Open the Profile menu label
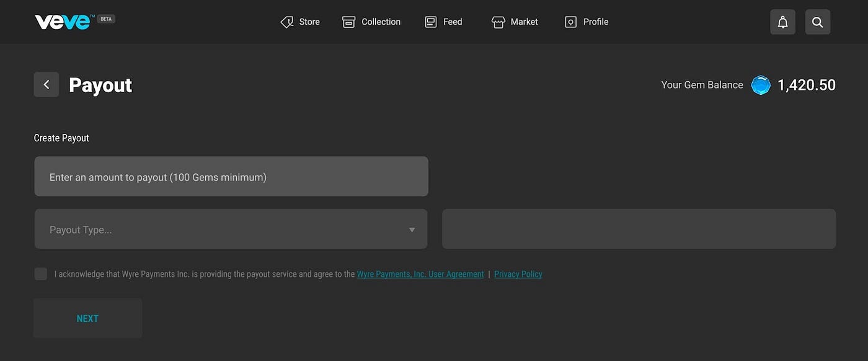This screenshot has height=361, width=868. click(596, 22)
